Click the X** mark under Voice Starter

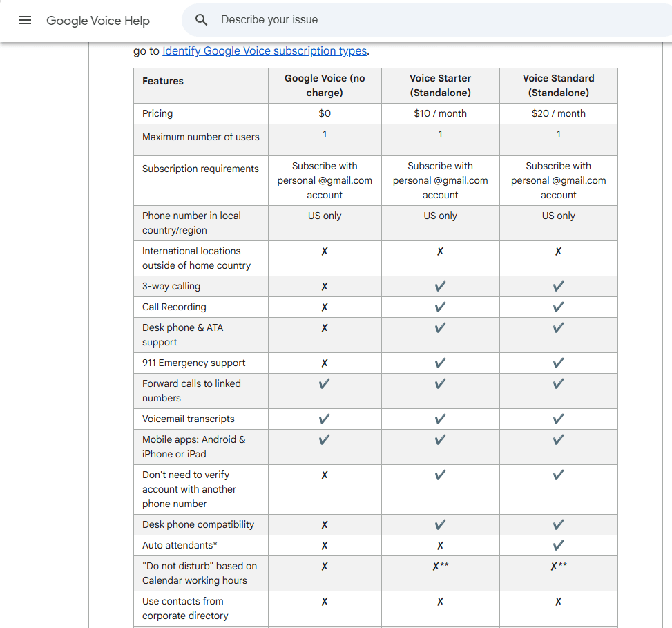coord(440,567)
